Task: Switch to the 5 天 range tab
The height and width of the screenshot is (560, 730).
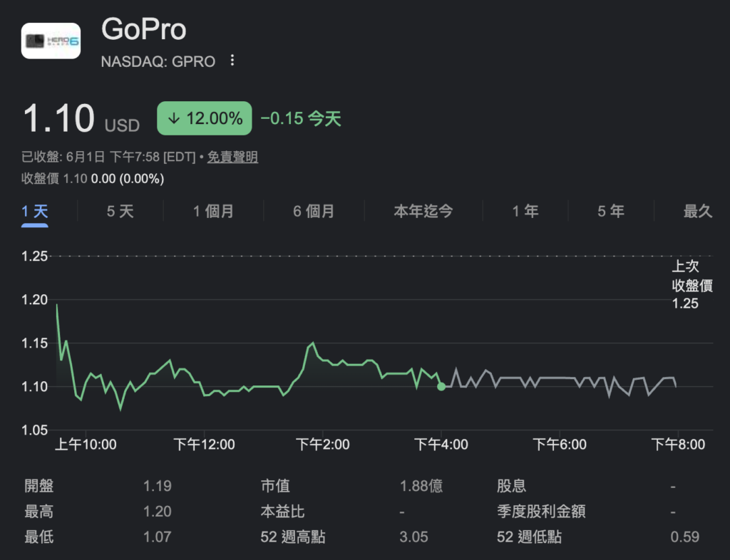Action: pyautogui.click(x=120, y=212)
